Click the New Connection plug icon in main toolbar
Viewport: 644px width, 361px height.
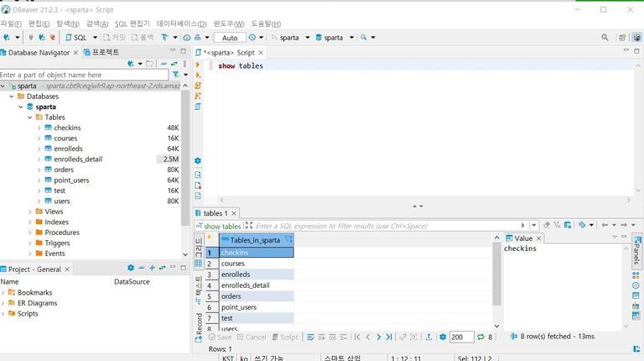point(7,38)
